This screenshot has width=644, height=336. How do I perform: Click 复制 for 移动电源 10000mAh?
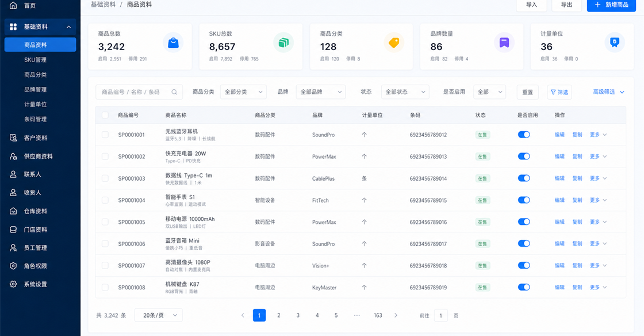(x=577, y=222)
